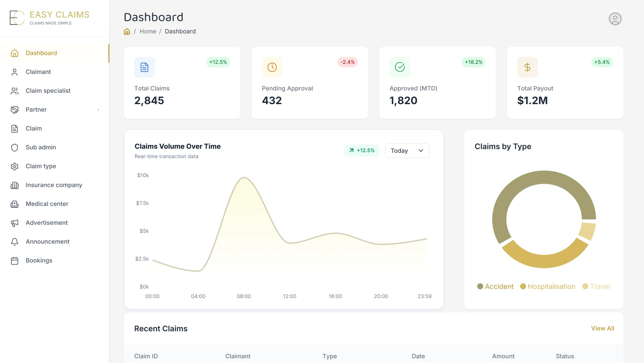644x363 pixels.
Task: Click the Announcement bell icon in sidebar
Action: click(x=15, y=242)
